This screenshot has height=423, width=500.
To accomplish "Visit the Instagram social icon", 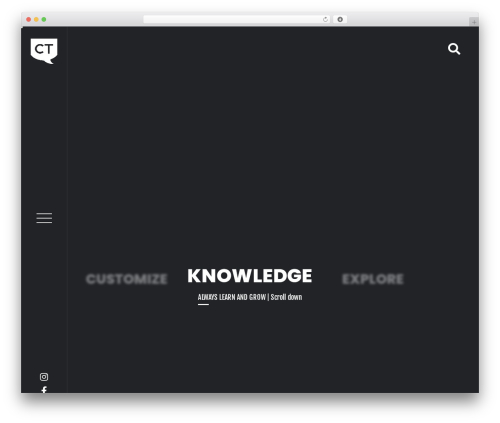I will (44, 377).
